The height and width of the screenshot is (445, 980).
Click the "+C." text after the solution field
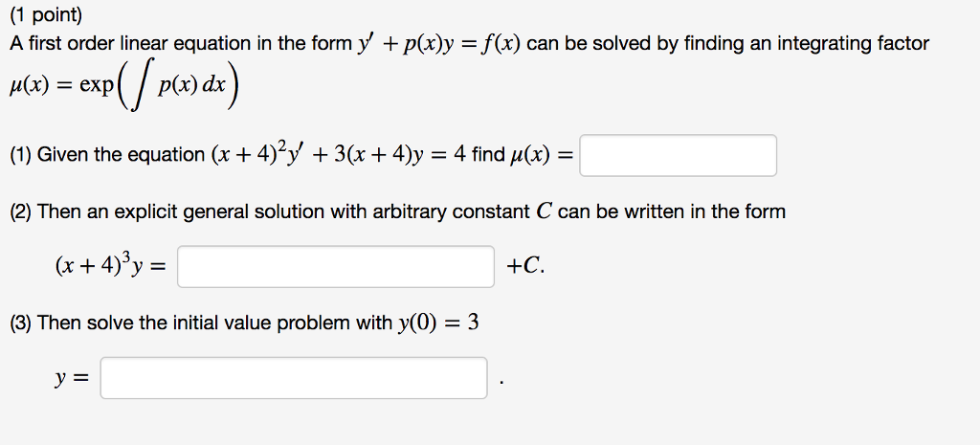click(x=525, y=267)
